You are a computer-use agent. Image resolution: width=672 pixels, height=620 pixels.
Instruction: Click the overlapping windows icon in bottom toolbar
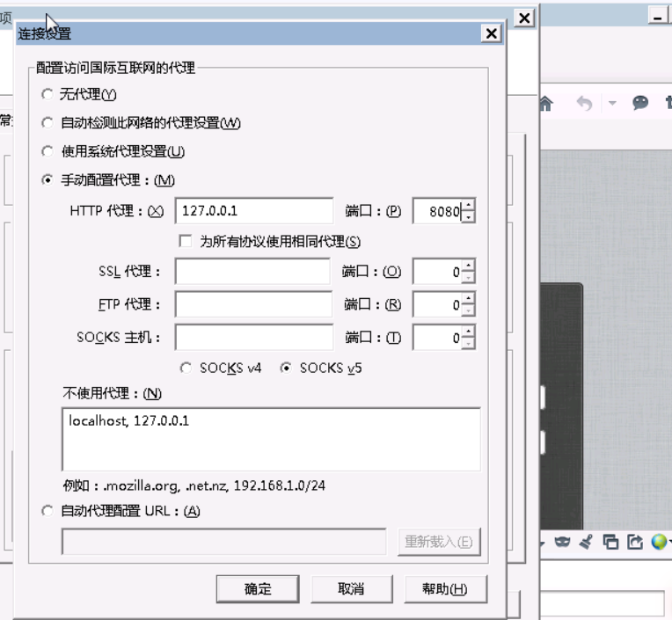pos(610,542)
